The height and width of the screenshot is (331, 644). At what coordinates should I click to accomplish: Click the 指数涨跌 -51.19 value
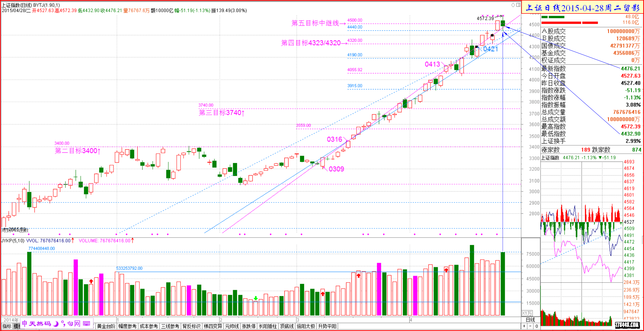click(632, 90)
